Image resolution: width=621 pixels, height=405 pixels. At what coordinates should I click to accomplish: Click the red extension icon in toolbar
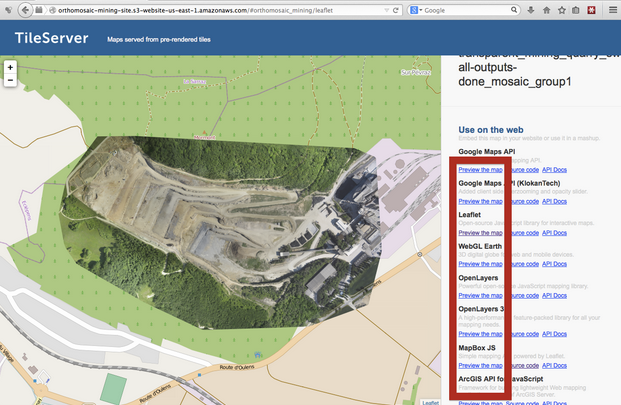pos(591,10)
